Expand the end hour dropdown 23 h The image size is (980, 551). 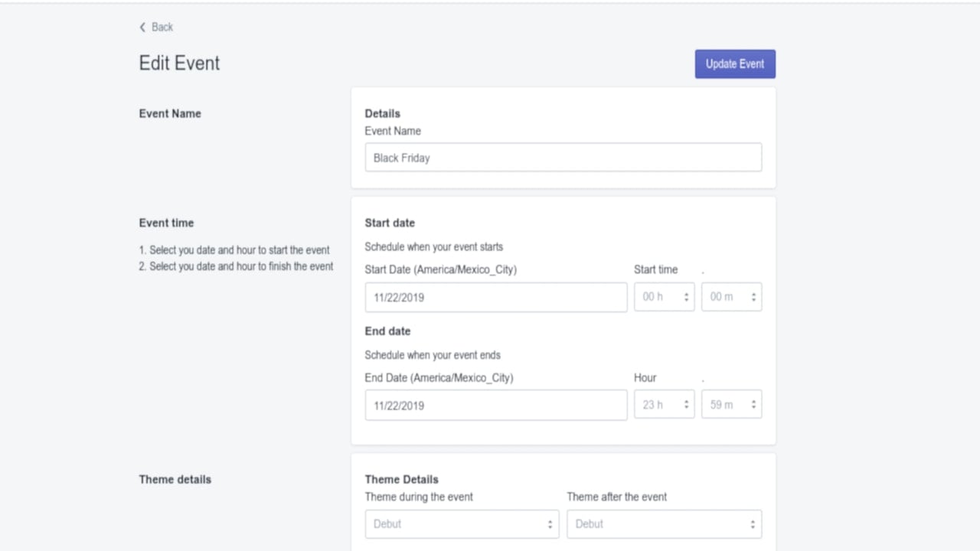click(665, 405)
